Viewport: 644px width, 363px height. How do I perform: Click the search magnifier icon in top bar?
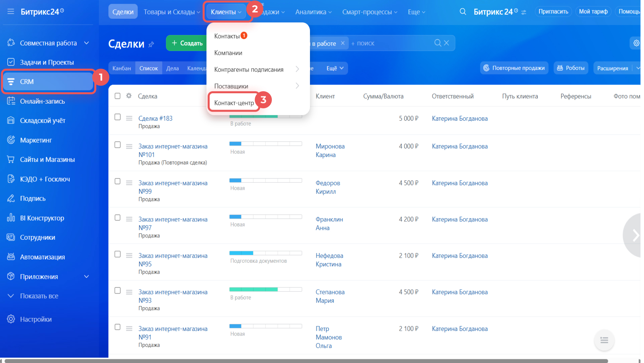tap(463, 12)
